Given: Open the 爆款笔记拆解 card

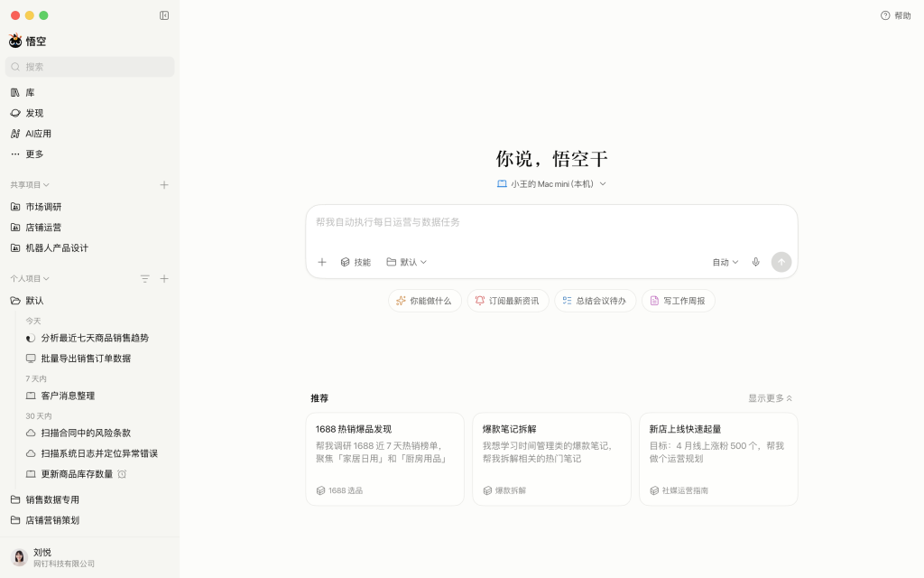Looking at the screenshot, I should pyautogui.click(x=551, y=460).
